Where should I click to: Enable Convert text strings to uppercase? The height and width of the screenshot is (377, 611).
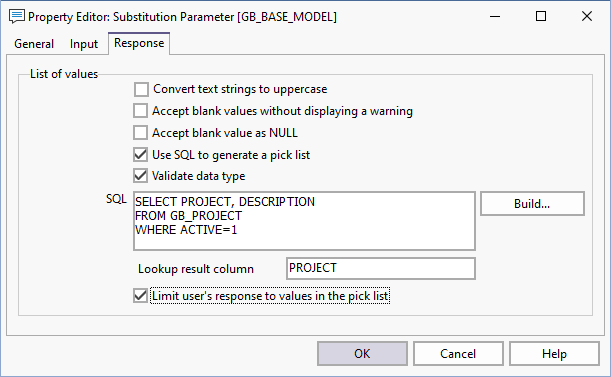click(141, 89)
